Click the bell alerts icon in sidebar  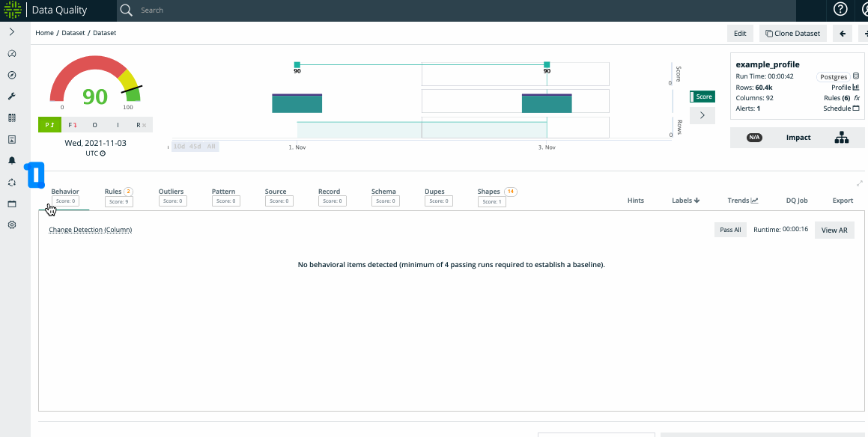[x=12, y=161]
